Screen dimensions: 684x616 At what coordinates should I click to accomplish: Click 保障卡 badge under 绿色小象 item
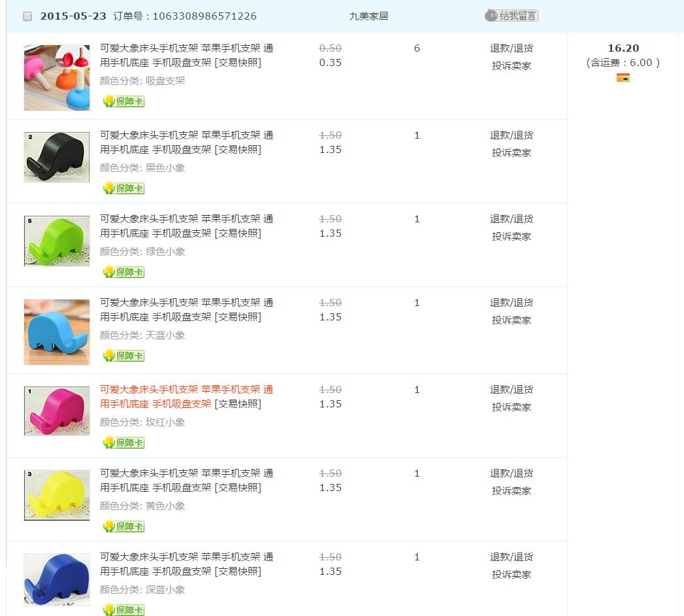point(124,272)
